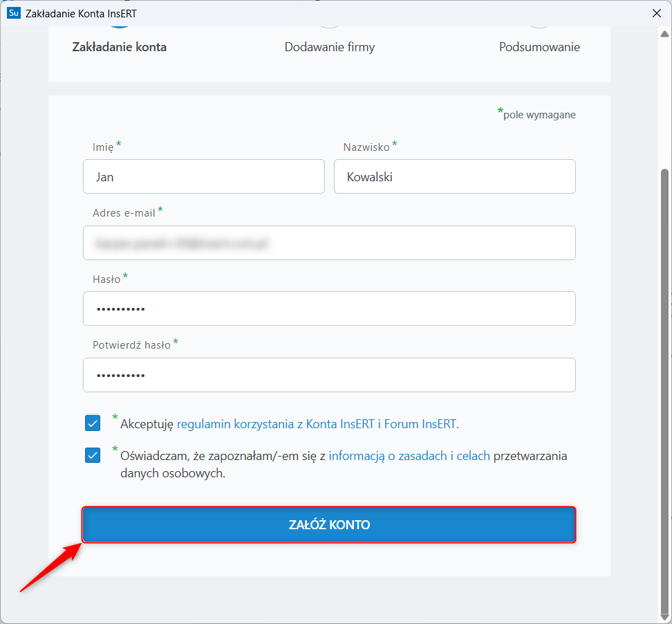
Task: Focus the Hasło password field
Action: coord(329,309)
